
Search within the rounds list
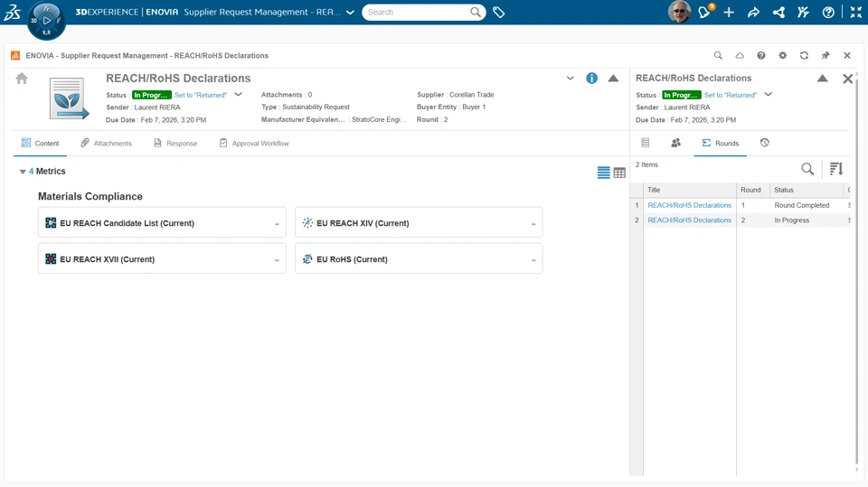807,169
